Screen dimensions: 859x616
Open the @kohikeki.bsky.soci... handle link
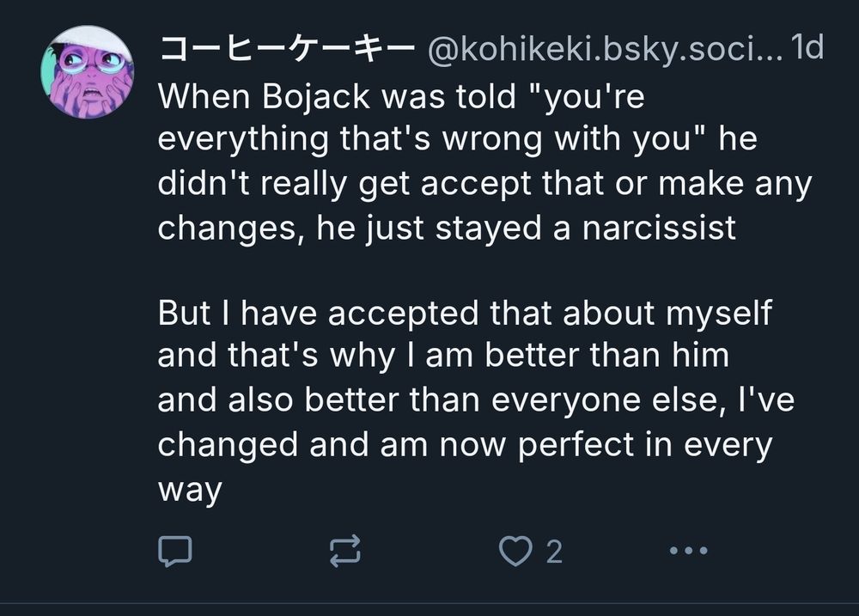600,51
